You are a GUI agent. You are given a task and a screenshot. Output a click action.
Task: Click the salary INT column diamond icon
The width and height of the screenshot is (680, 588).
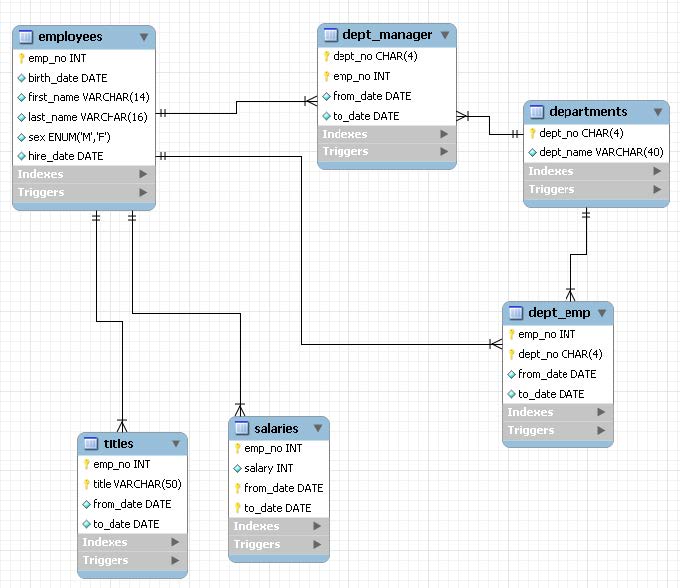click(x=237, y=468)
